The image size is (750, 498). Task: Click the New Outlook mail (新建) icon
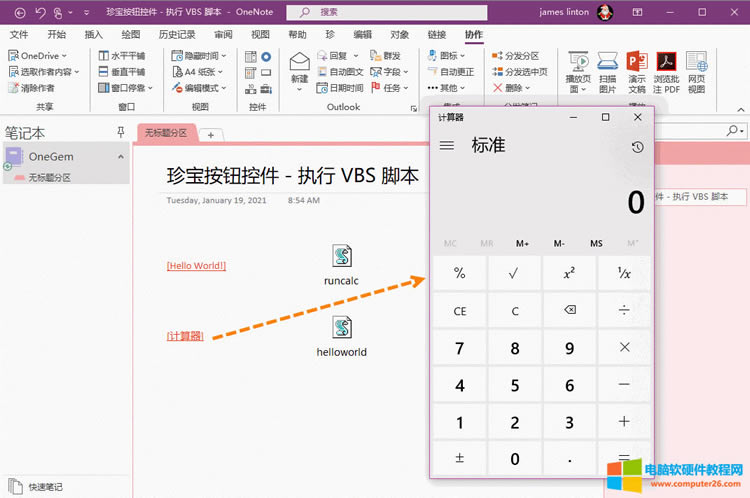click(x=299, y=68)
